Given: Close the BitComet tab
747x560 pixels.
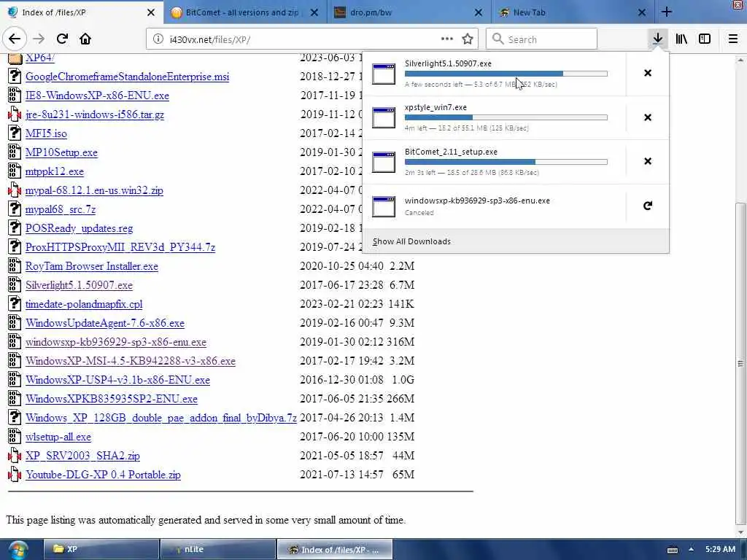Looking at the screenshot, I should click(x=314, y=12).
